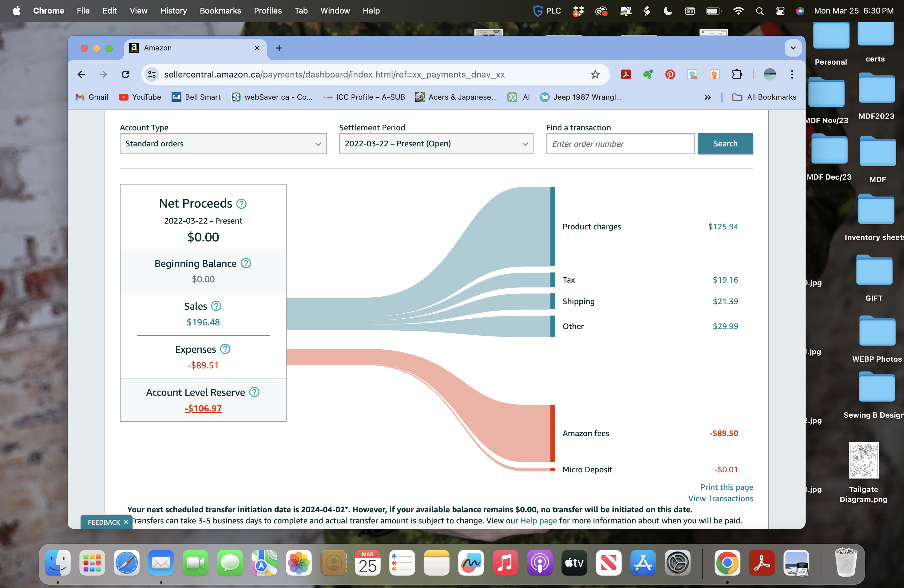Expand the Settlement Period dropdown
This screenshot has width=904, height=588.
point(436,144)
